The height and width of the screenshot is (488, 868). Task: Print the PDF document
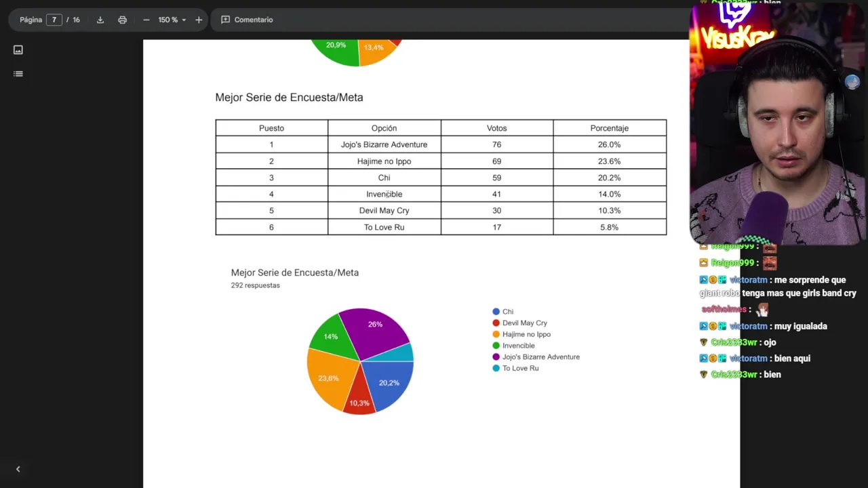pyautogui.click(x=122, y=20)
